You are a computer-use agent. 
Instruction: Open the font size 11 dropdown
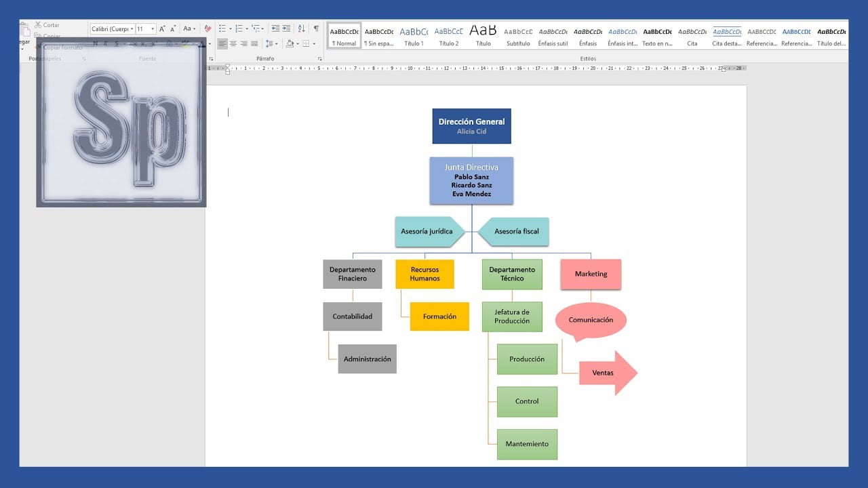(x=153, y=29)
